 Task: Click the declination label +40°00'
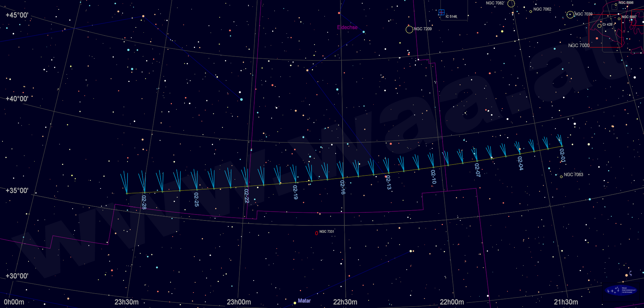tap(17, 99)
